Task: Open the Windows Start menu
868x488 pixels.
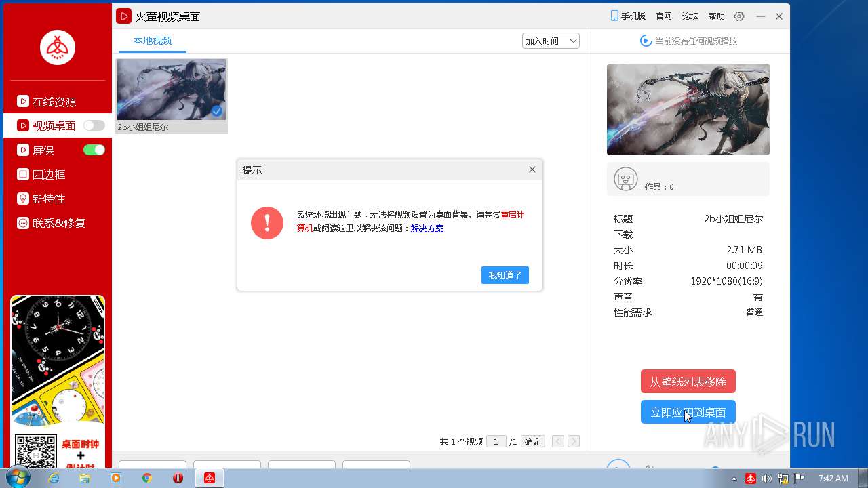Action: point(18,477)
